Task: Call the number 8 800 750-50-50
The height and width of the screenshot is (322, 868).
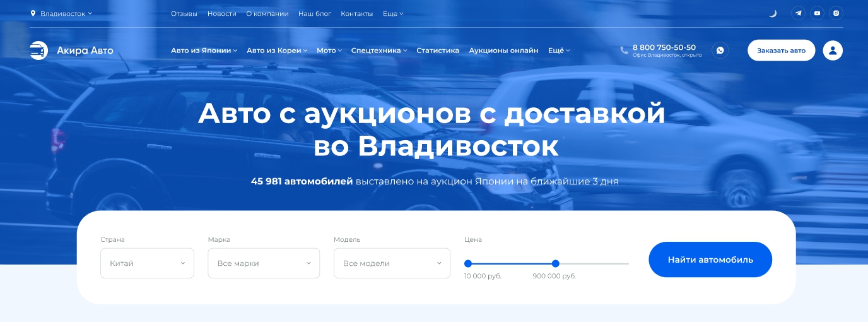Action: pos(664,47)
